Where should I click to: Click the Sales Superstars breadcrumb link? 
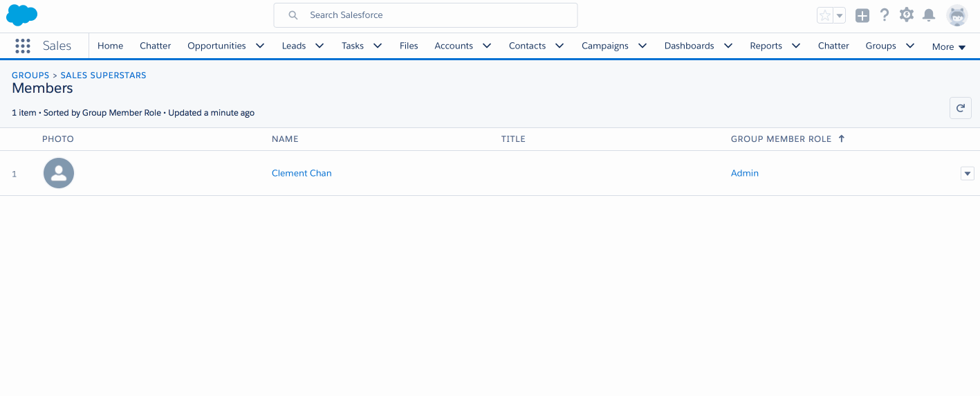(x=103, y=75)
